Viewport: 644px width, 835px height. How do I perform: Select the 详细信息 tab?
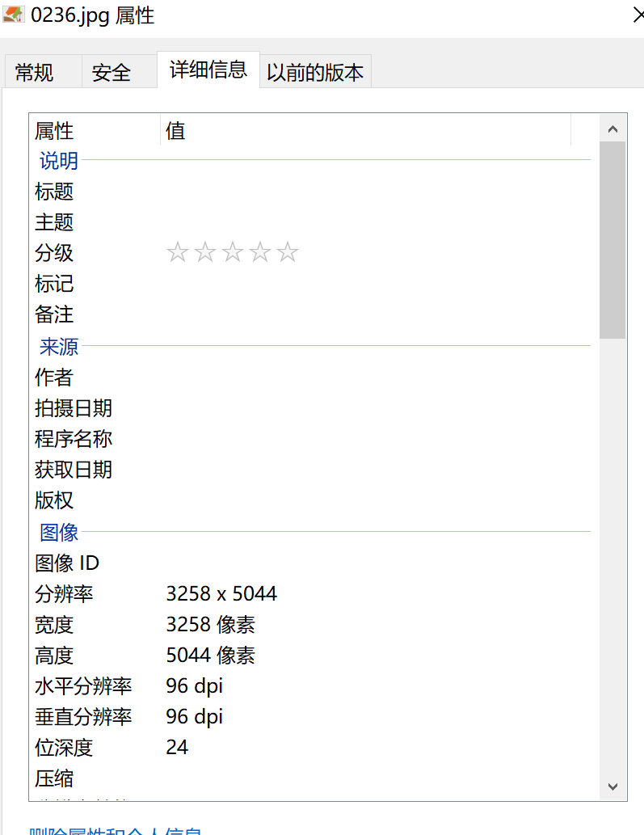[208, 70]
